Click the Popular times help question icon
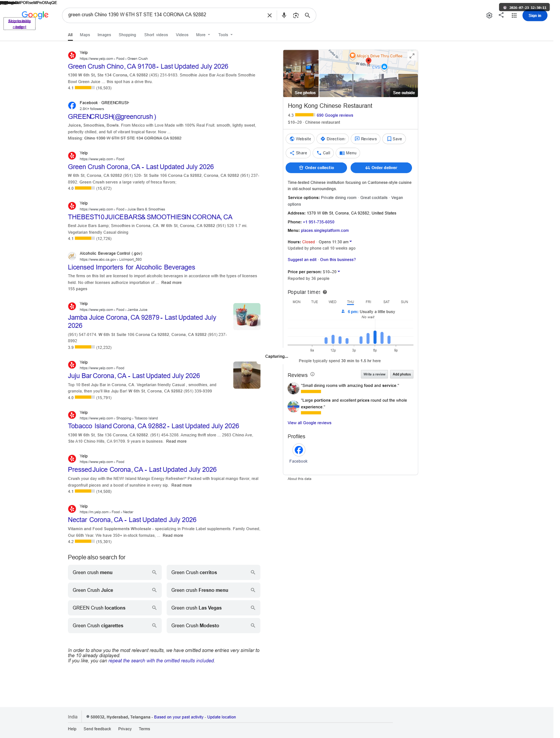560x738 pixels. click(x=325, y=292)
